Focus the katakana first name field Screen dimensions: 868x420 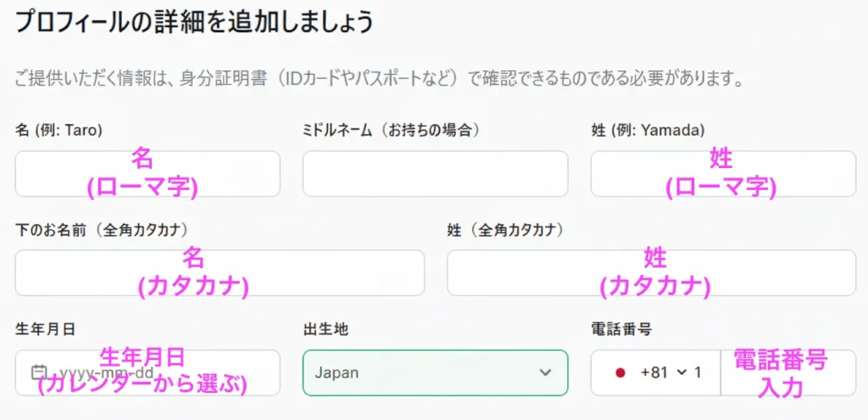220,273
